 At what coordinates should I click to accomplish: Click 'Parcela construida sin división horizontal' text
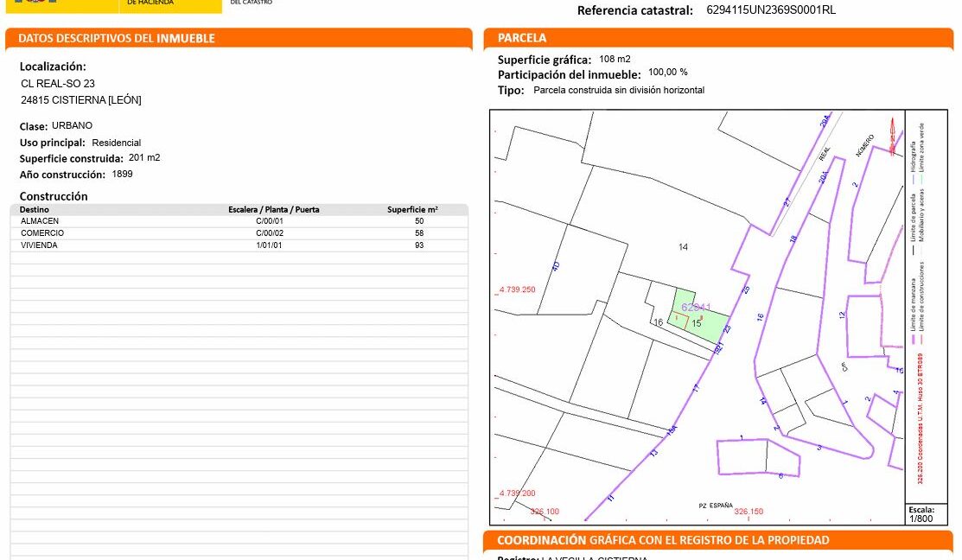click(619, 90)
